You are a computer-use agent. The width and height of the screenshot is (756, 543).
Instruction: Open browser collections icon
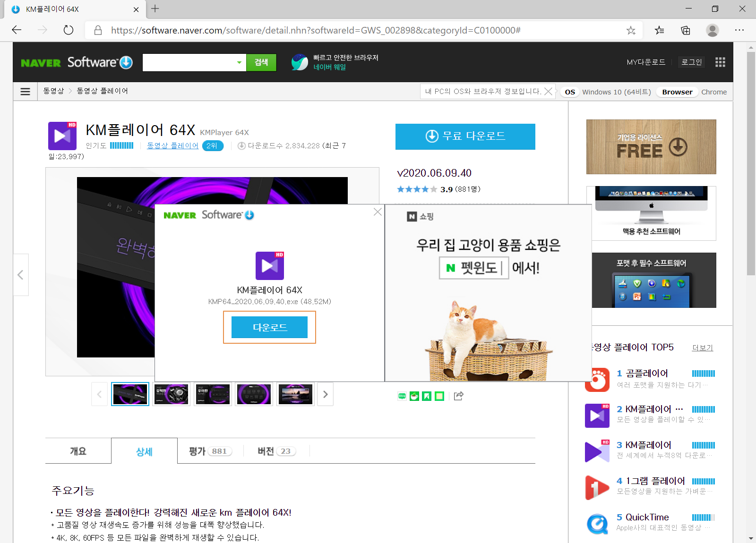[686, 30]
